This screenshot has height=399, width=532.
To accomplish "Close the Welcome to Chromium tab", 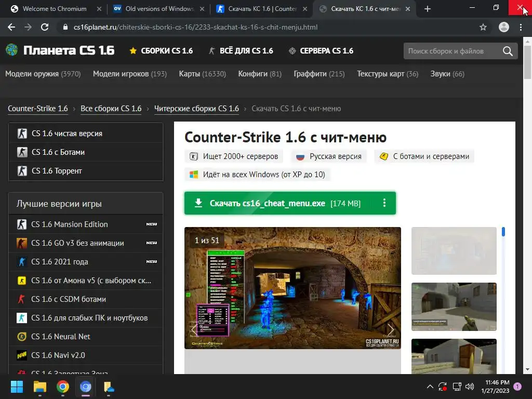I will click(99, 9).
